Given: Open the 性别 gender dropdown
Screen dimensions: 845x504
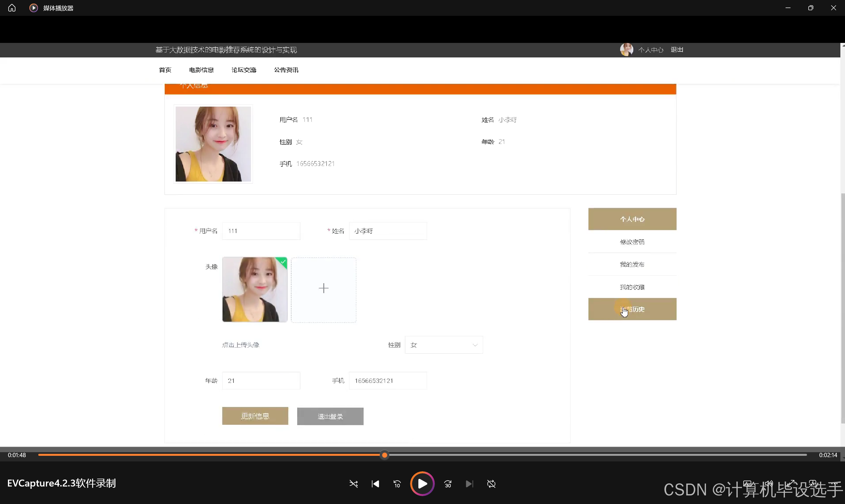Looking at the screenshot, I should point(443,345).
